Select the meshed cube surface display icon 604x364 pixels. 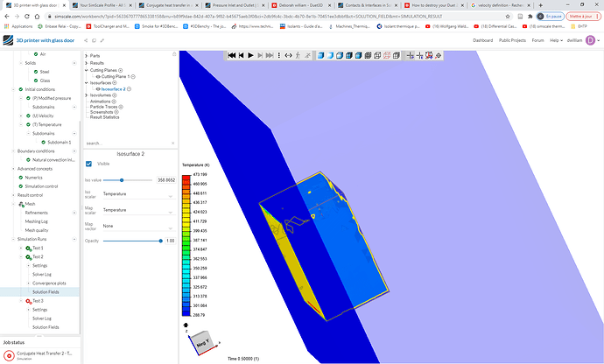point(368,55)
